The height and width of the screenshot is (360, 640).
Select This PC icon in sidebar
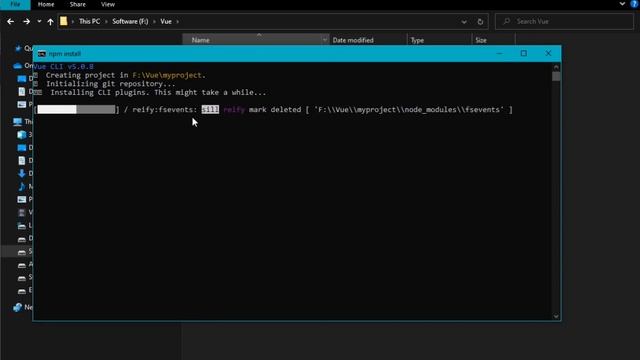(x=18, y=122)
